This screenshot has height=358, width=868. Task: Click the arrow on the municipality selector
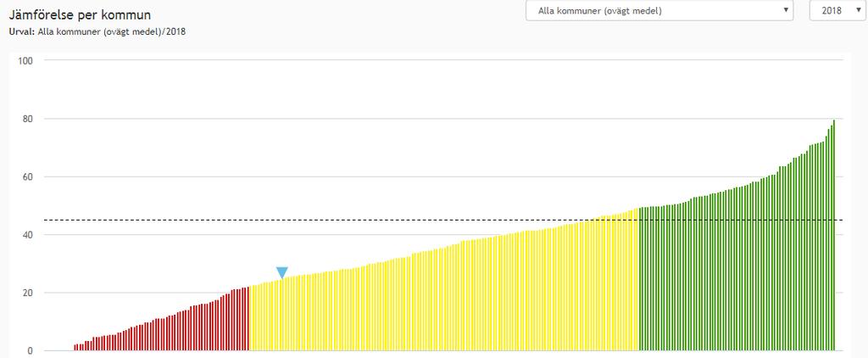pos(786,11)
